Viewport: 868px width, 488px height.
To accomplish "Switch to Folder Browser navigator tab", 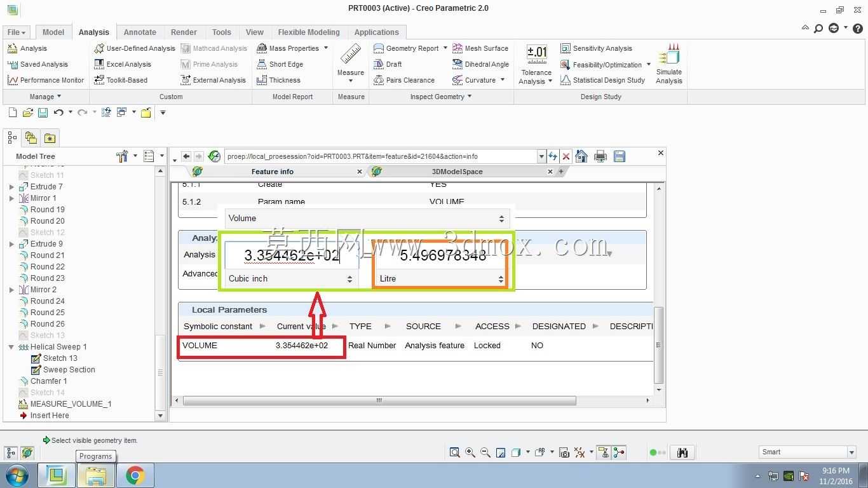I will (x=31, y=137).
